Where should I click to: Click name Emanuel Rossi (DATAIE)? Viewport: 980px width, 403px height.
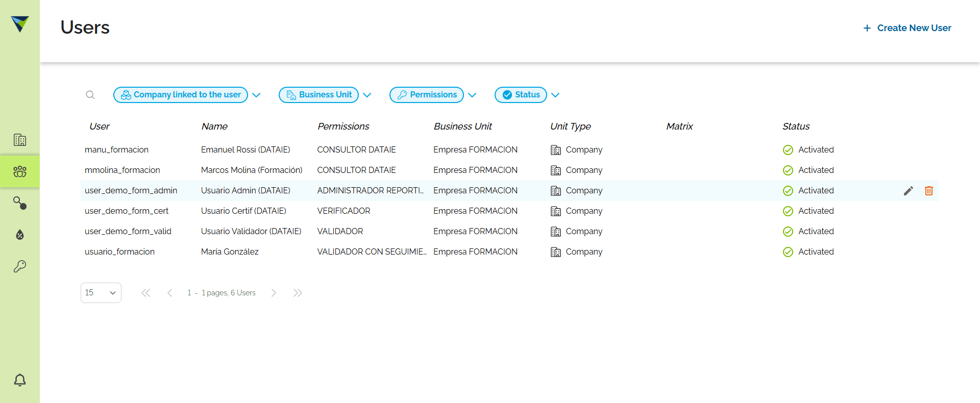tap(246, 150)
